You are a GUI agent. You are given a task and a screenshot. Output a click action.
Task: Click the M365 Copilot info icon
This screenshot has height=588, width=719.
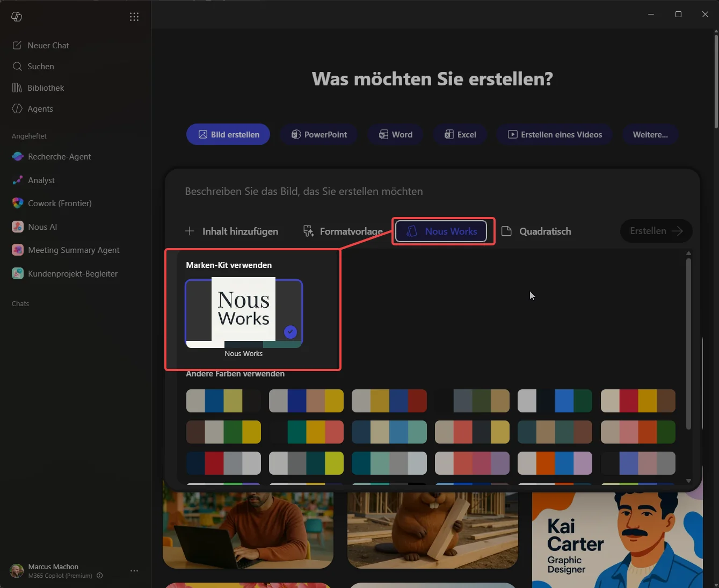click(100, 576)
